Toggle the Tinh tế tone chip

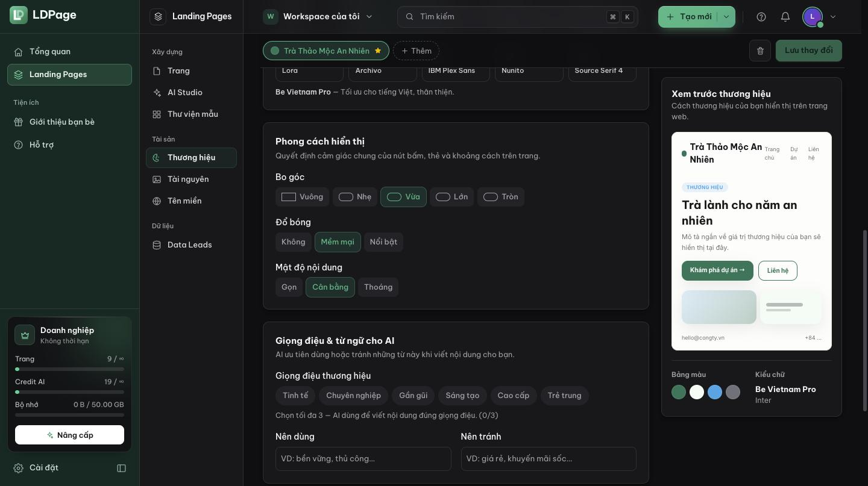pos(295,396)
